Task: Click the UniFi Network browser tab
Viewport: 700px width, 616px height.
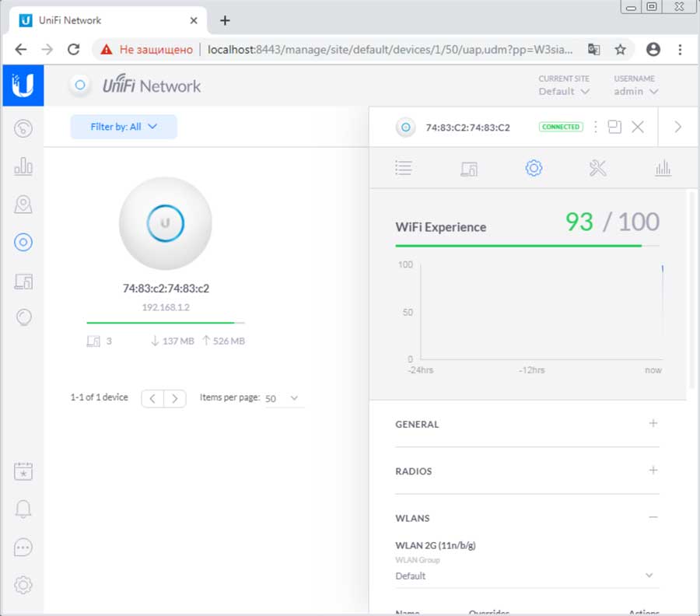Action: tap(107, 20)
